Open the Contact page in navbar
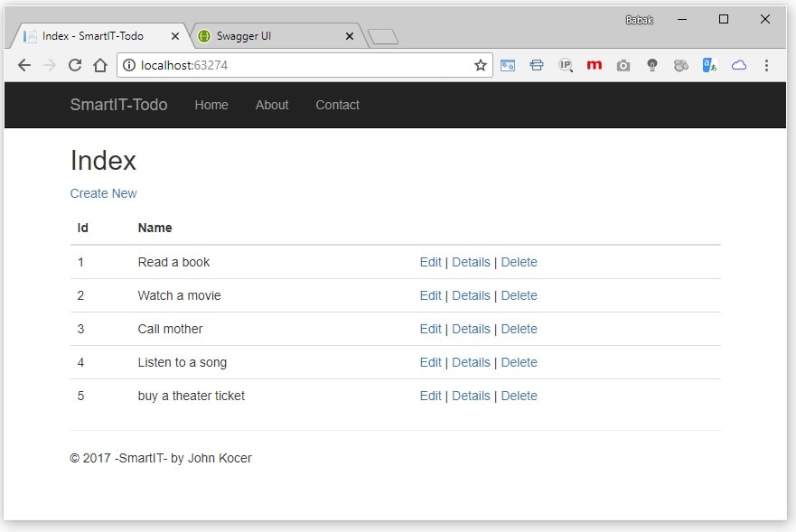The image size is (796, 532). click(337, 105)
